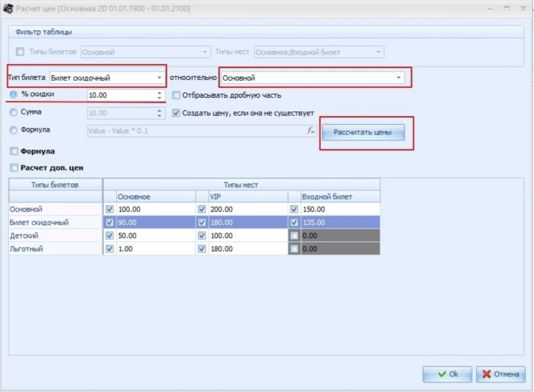Click the 1.00 Льготный price cell
The image size is (534, 392).
coord(156,249)
